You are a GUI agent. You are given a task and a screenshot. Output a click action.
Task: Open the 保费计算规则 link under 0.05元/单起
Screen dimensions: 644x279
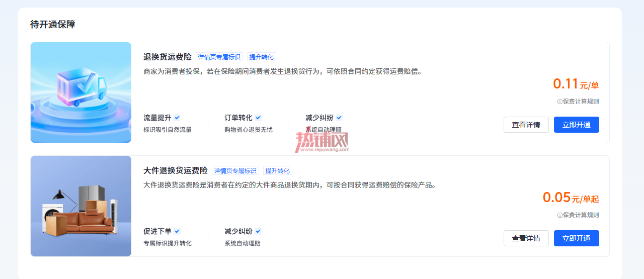pos(581,215)
